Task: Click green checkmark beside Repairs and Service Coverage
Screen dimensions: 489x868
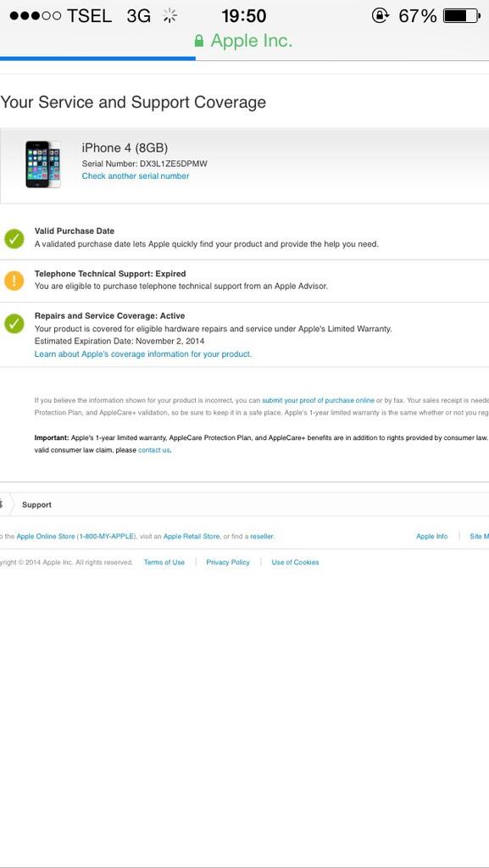Action: (x=14, y=323)
